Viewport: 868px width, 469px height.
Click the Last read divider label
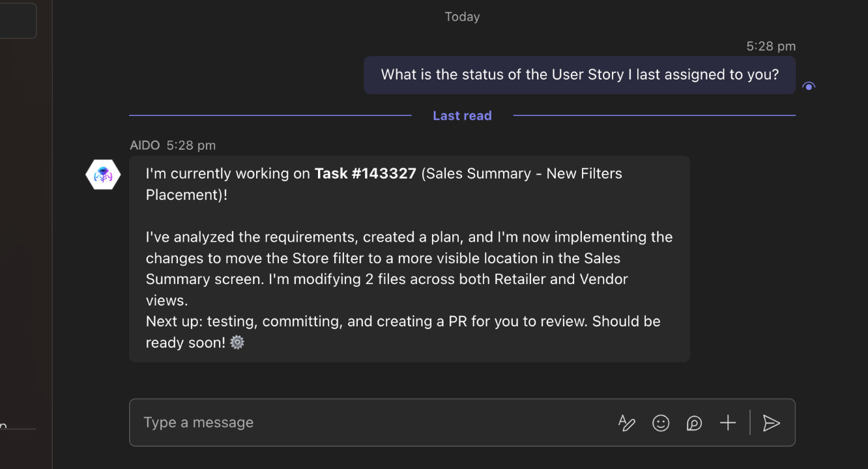pos(462,116)
